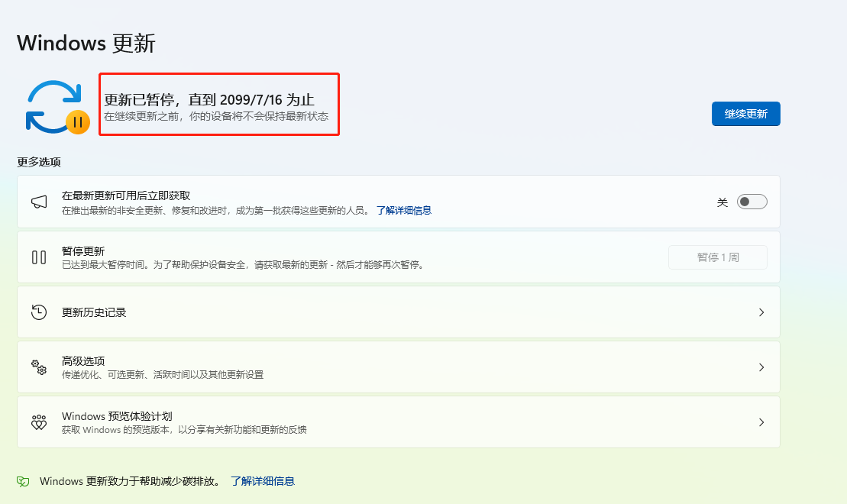847x504 pixels.
Task: Click the update sync status icon with pause badge
Action: (x=57, y=107)
